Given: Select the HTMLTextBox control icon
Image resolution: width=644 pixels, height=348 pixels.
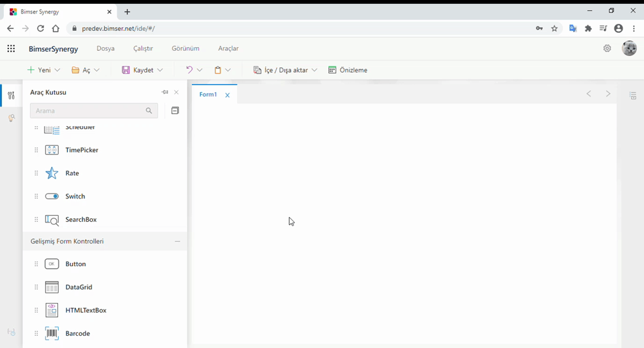Looking at the screenshot, I should 52,311.
